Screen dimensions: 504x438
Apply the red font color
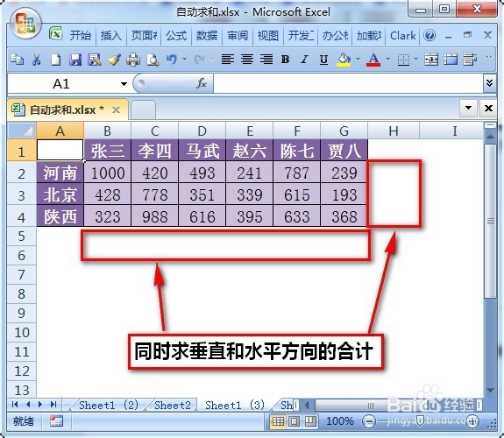click(373, 60)
